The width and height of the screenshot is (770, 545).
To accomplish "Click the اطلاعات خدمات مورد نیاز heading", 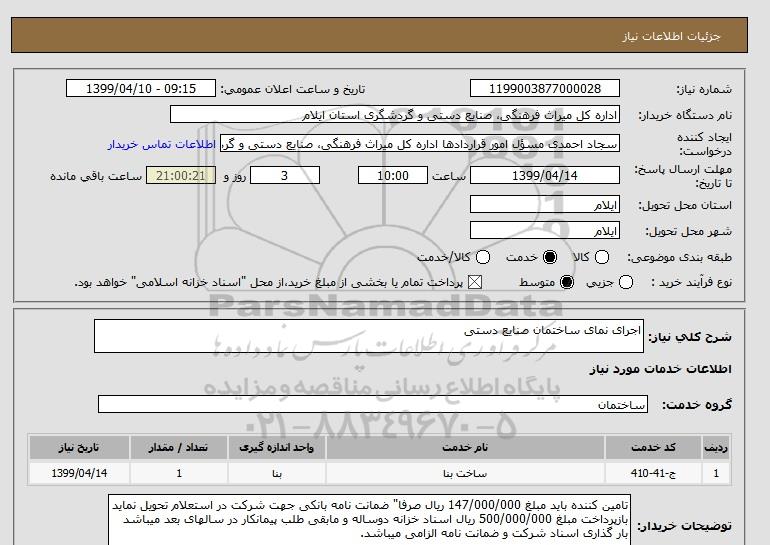I will (x=660, y=369).
